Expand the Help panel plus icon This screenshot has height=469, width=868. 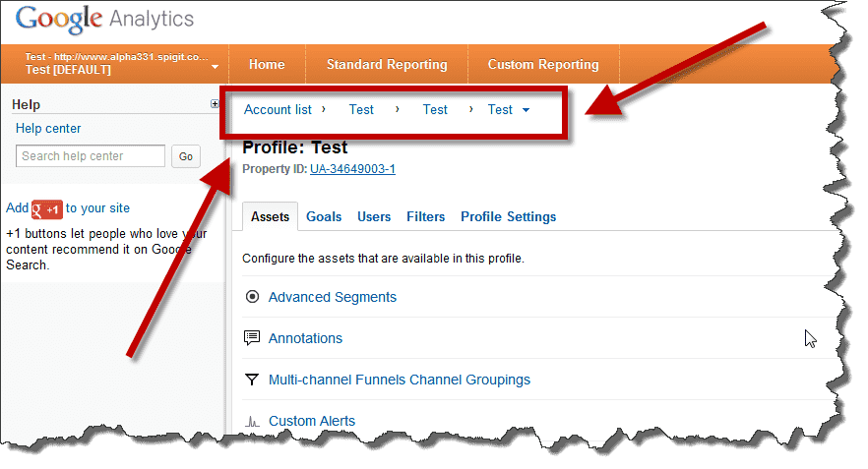215,104
